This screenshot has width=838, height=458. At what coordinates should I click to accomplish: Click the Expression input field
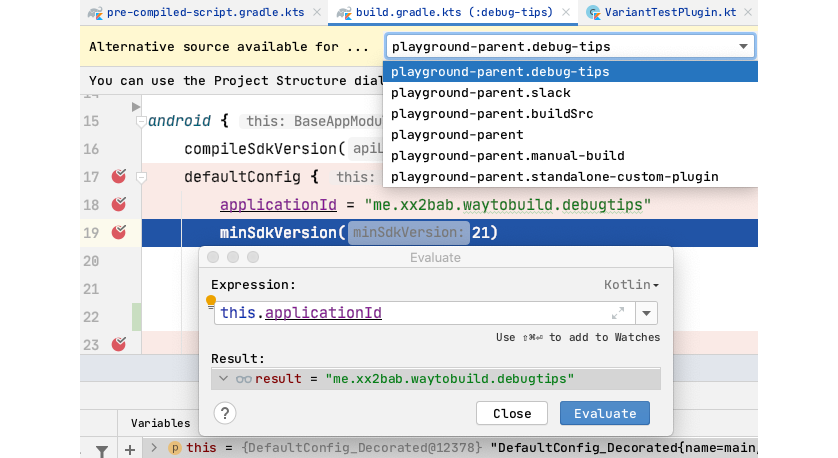click(x=424, y=313)
